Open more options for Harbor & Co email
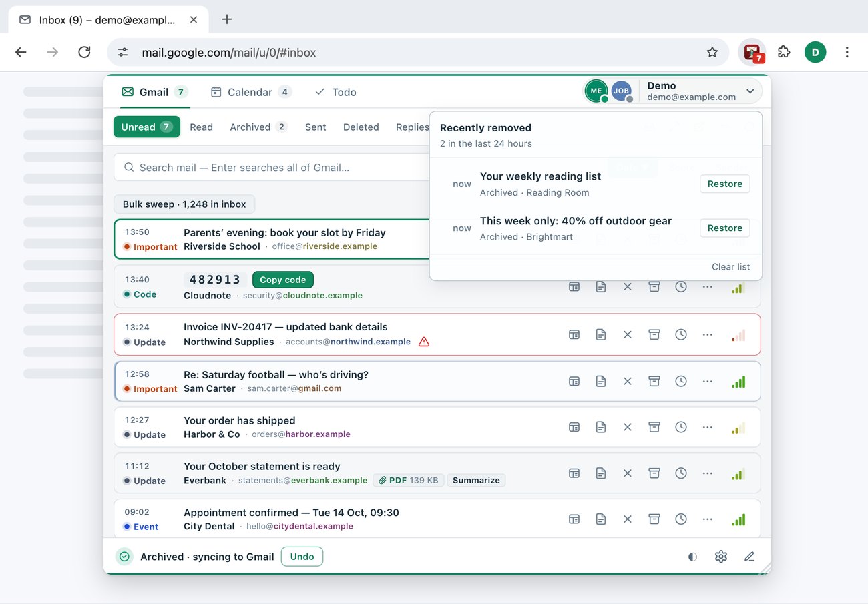868x604 pixels. pyautogui.click(x=708, y=427)
